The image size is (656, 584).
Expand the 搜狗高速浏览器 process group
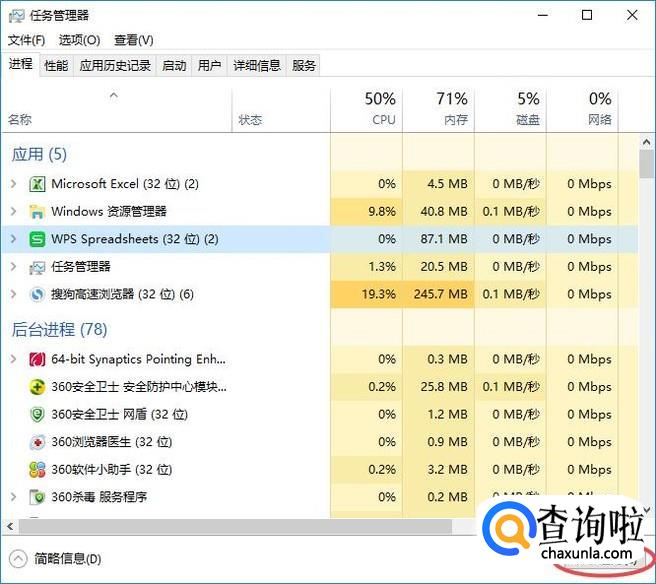coord(13,295)
